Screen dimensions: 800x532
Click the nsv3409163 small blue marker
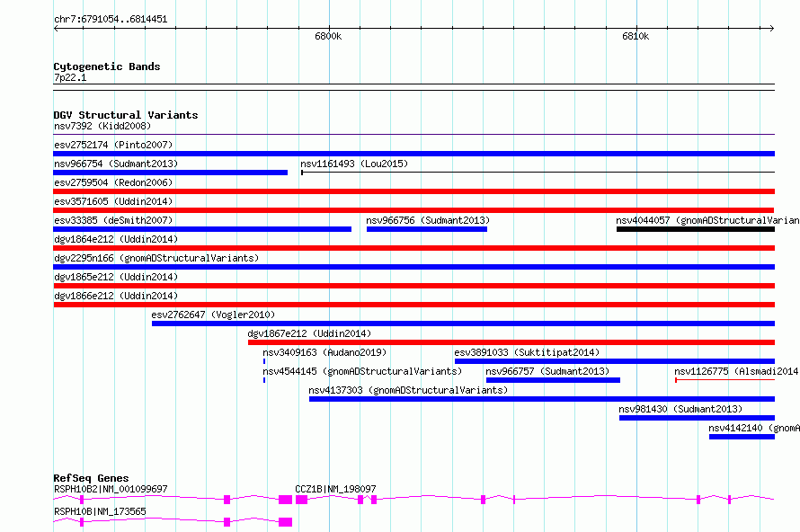[x=263, y=361]
